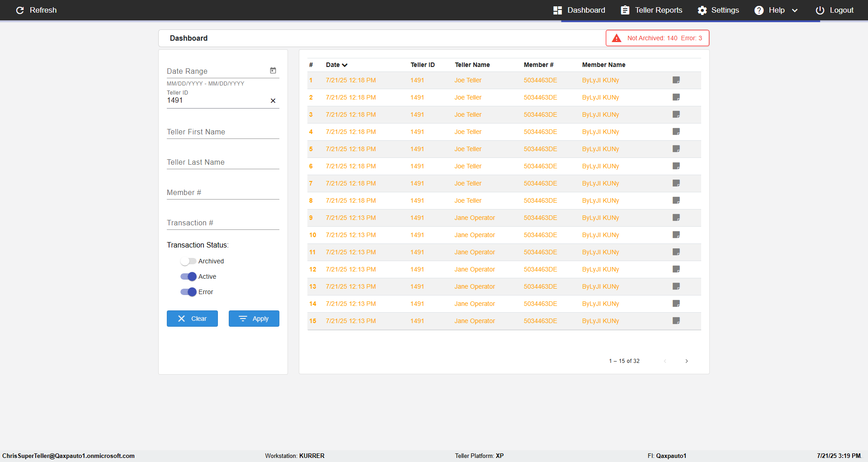Click the Clear filters button
Viewport: 868px width, 462px height.
pyautogui.click(x=192, y=319)
